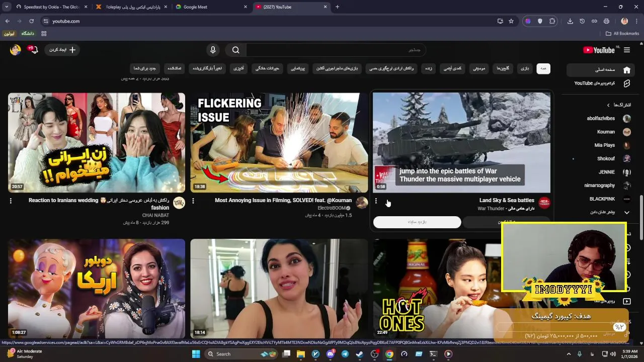Open browser history clock icon
Image resolution: width=644 pixels, height=362 pixels.
pyautogui.click(x=582, y=21)
